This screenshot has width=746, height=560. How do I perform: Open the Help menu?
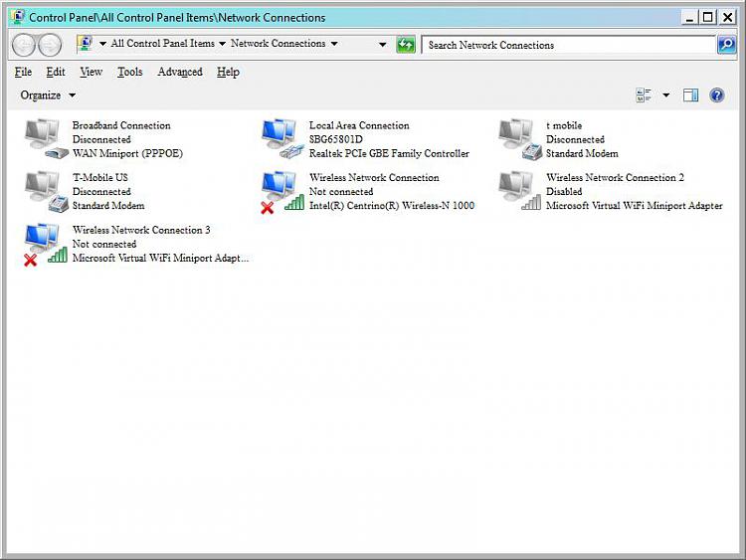click(x=228, y=72)
